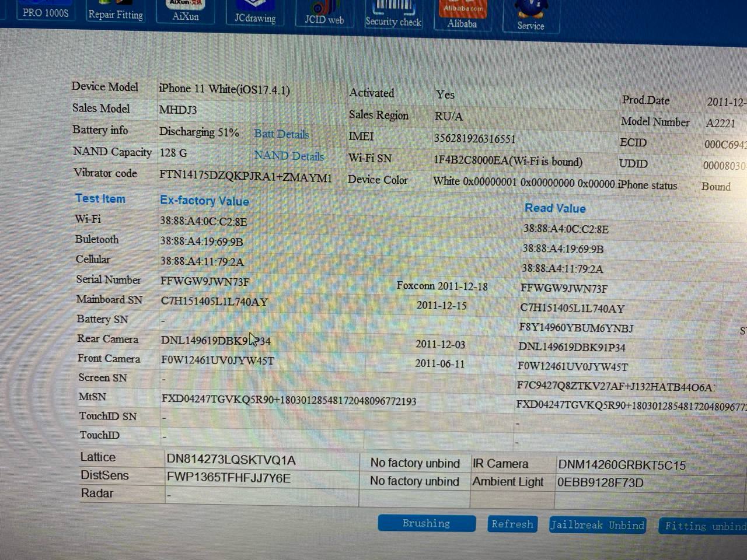Open the Security check tool
The height and width of the screenshot is (560, 747).
(393, 15)
